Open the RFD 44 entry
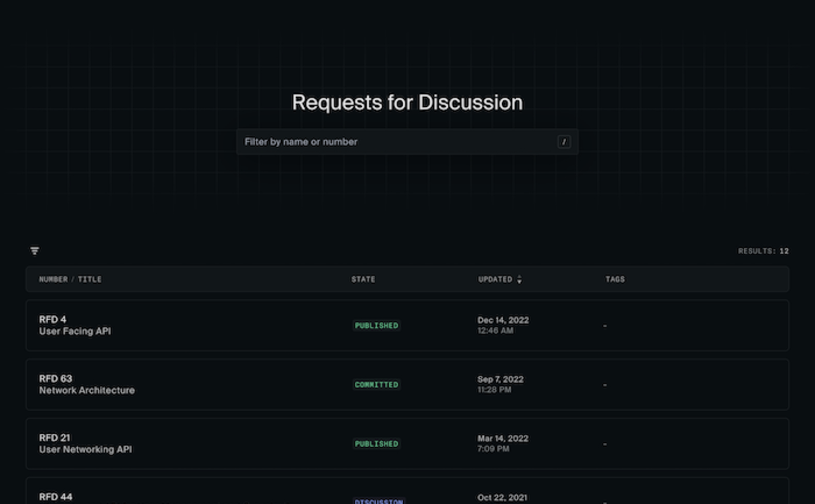 tap(56, 497)
